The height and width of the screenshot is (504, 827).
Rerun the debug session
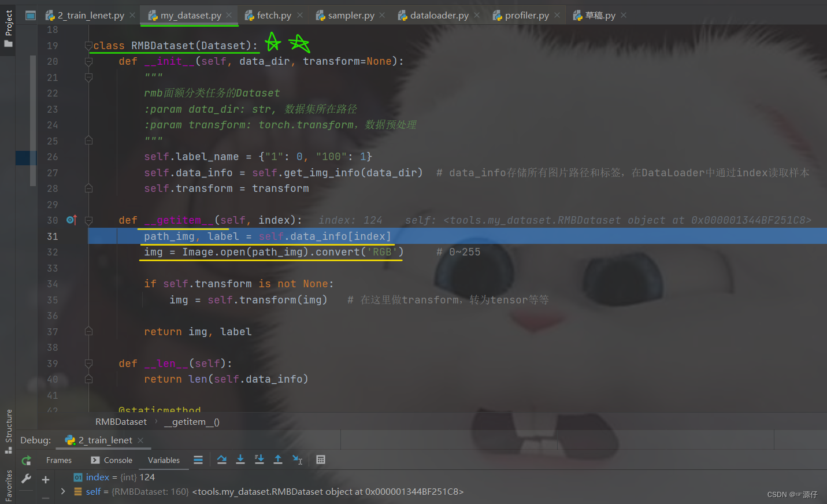pyautogui.click(x=27, y=461)
